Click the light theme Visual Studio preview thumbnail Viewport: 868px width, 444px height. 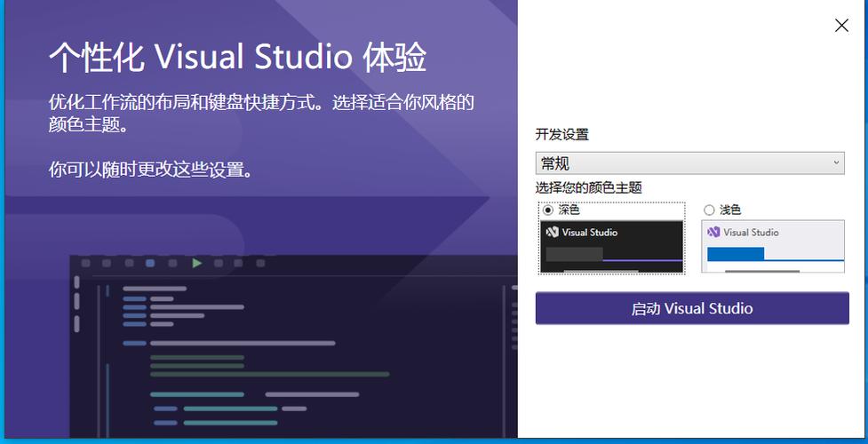(773, 246)
